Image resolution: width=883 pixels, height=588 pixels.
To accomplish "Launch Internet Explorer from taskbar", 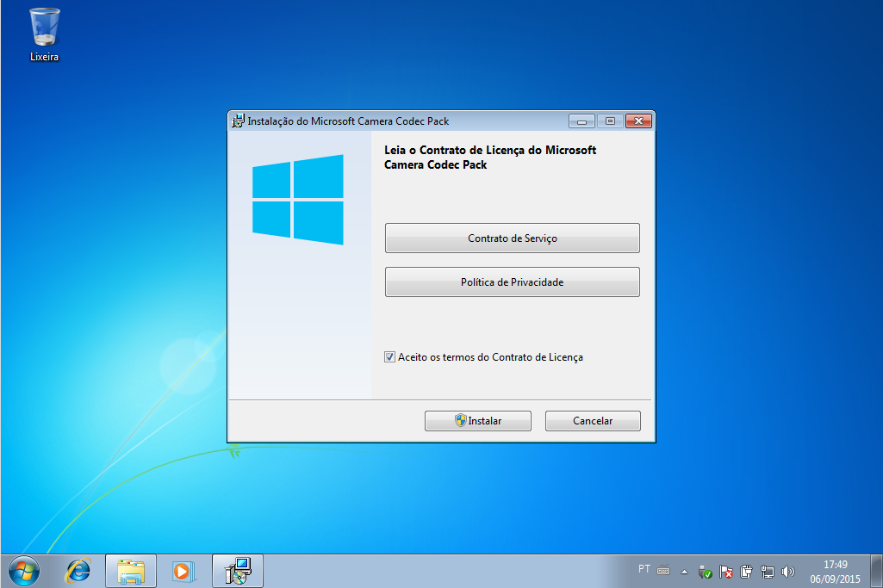I will [78, 572].
